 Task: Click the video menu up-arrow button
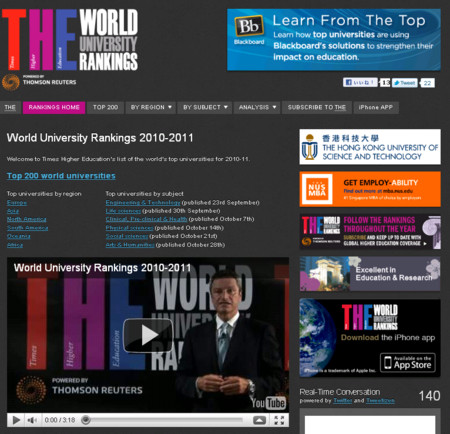pyautogui.click(x=260, y=420)
